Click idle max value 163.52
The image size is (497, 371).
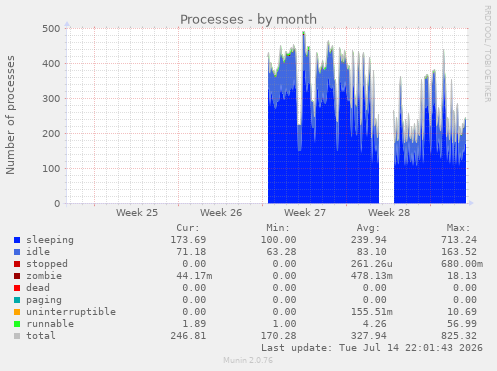click(459, 252)
